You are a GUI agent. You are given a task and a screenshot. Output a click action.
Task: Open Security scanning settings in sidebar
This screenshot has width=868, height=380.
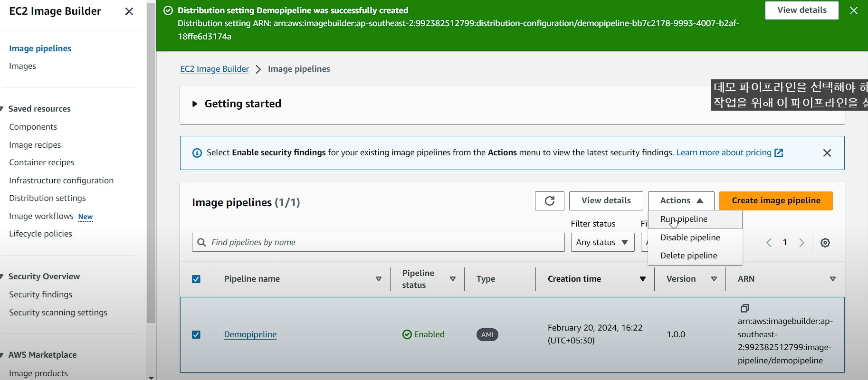(58, 313)
